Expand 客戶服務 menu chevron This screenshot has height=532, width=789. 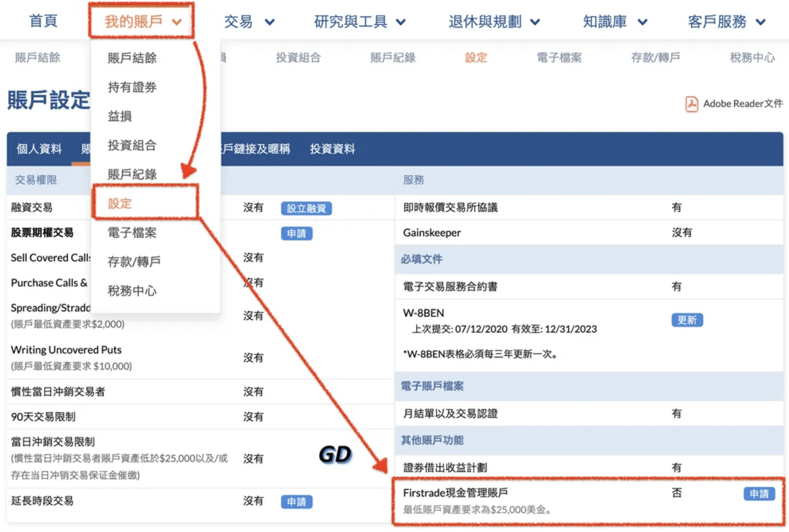[x=761, y=22]
